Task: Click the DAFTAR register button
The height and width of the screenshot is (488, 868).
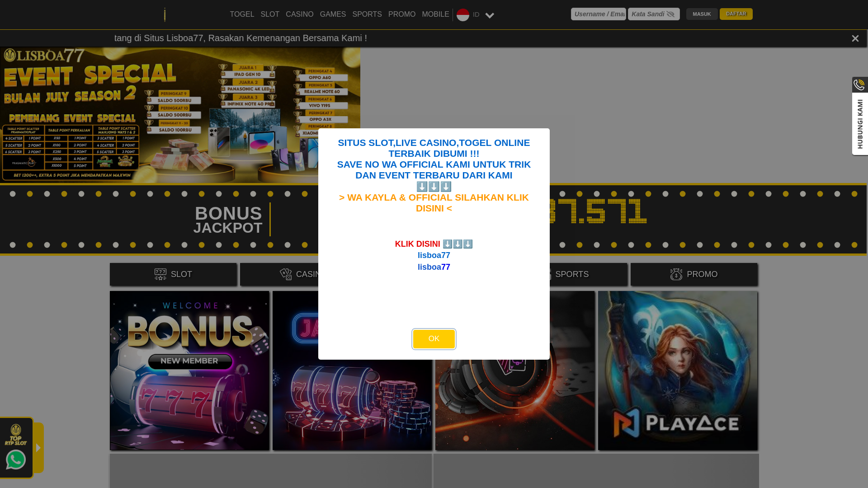Action: [x=736, y=14]
